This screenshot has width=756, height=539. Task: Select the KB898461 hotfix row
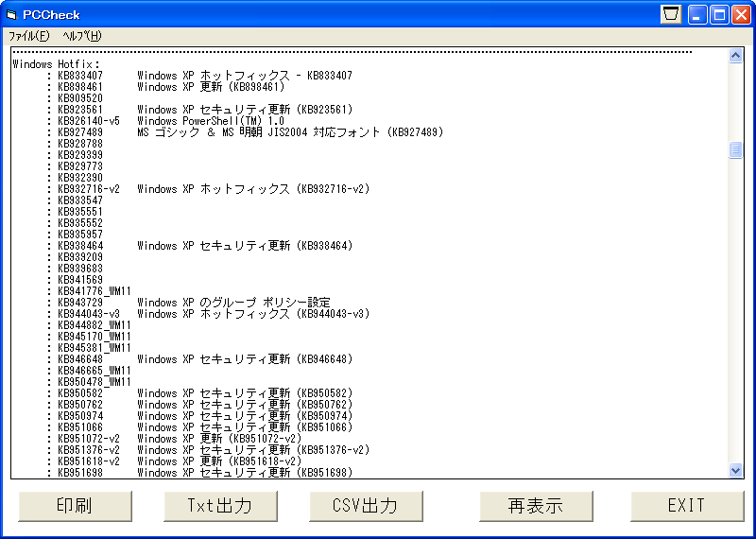(166, 87)
